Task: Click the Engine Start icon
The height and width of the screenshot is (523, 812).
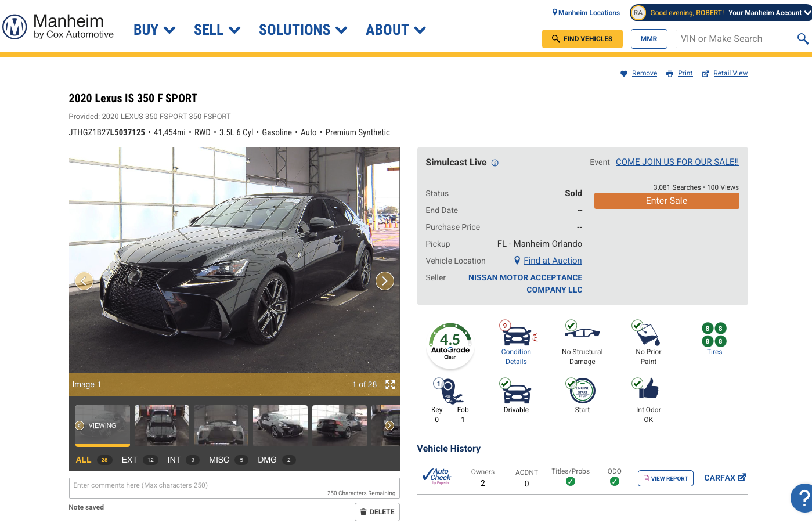Action: coord(581,391)
